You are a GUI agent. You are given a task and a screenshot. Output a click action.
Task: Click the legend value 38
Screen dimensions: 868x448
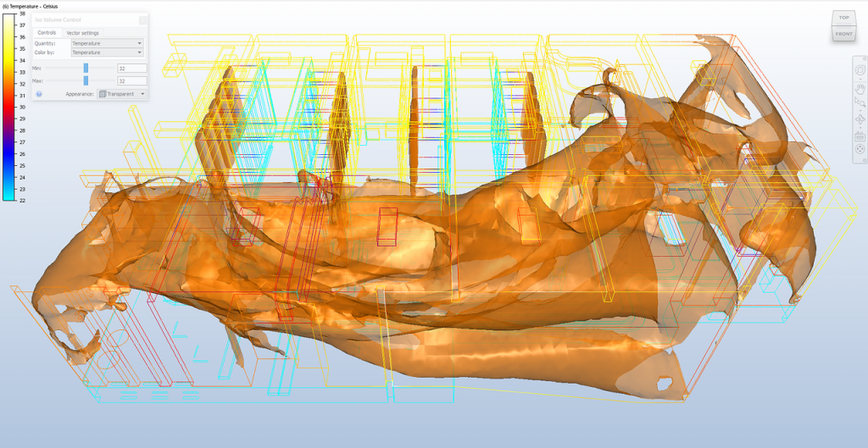pyautogui.click(x=22, y=14)
